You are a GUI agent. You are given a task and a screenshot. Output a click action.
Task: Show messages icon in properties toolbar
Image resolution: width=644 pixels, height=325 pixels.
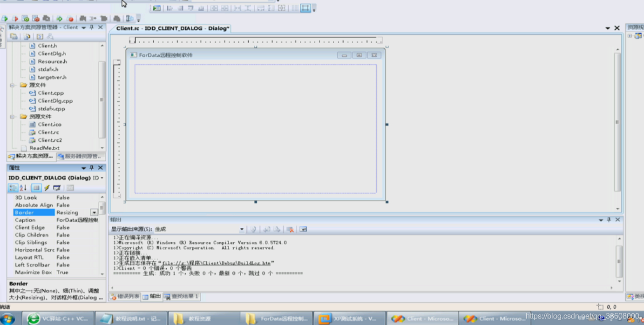tap(57, 188)
